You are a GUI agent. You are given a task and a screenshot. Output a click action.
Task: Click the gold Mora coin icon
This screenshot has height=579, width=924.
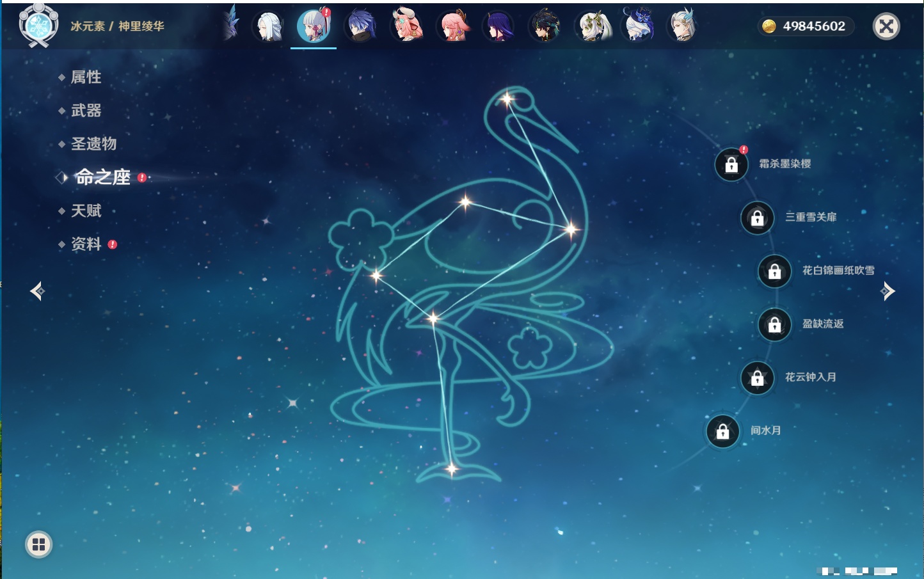[769, 26]
